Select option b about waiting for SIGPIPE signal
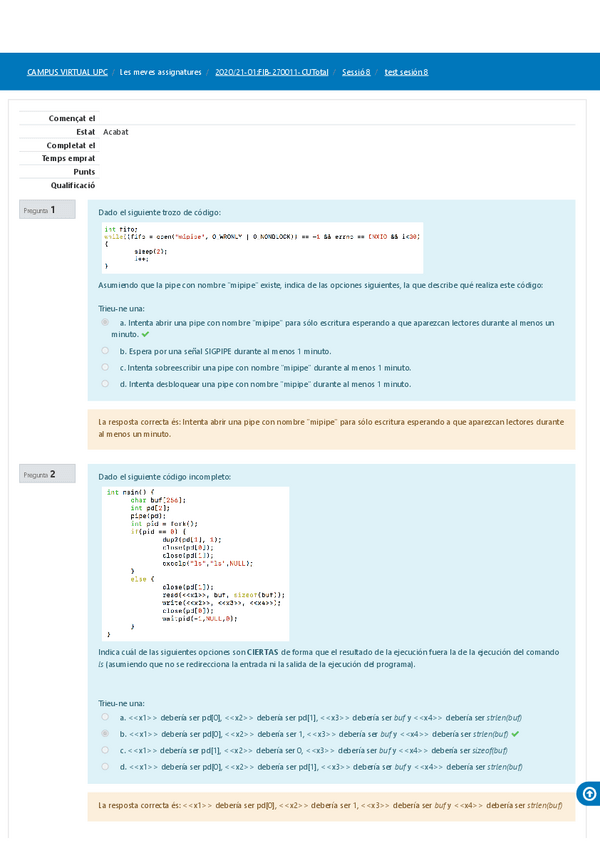The width and height of the screenshot is (600, 848). click(x=105, y=351)
